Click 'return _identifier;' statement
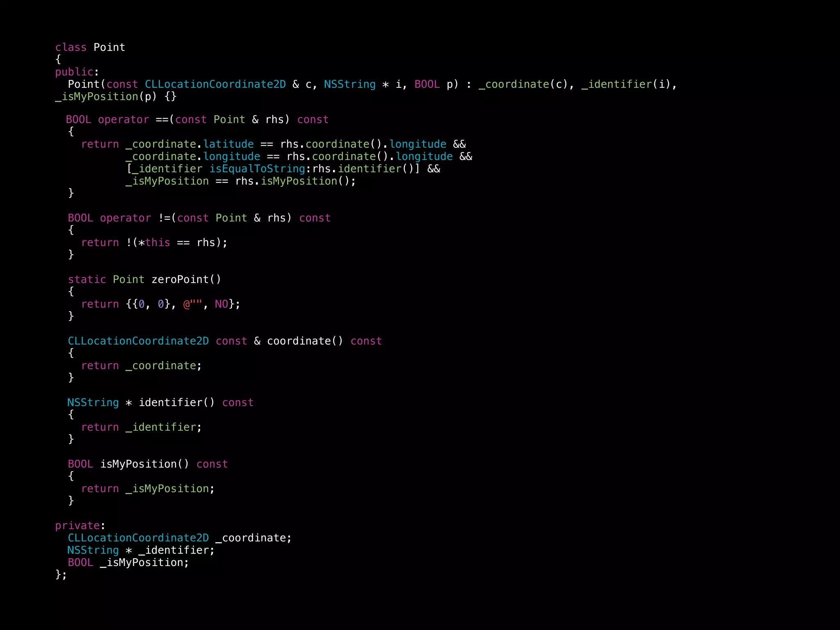Screen dimensions: 840x630 [142, 427]
